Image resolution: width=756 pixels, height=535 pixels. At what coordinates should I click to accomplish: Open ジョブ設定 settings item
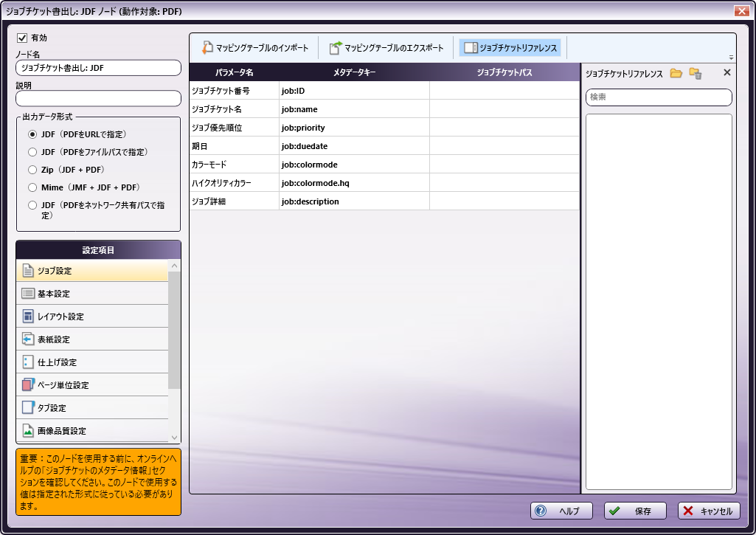[x=92, y=271]
